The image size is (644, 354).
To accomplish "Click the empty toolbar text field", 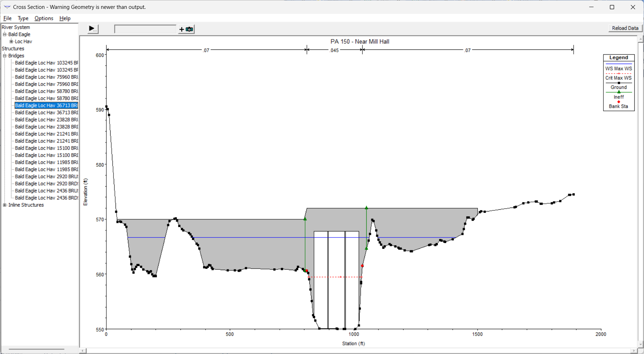I will pyautogui.click(x=145, y=29).
